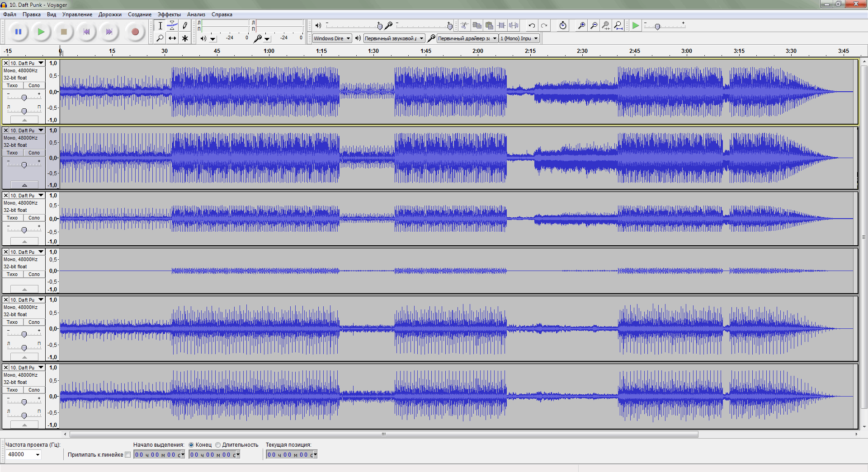Open the Первичный драйвер input device dropdown
The width and height of the screenshot is (868, 472).
click(x=467, y=38)
